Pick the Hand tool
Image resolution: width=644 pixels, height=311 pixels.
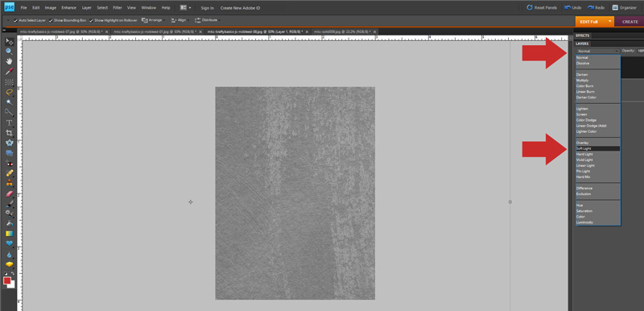[9, 61]
